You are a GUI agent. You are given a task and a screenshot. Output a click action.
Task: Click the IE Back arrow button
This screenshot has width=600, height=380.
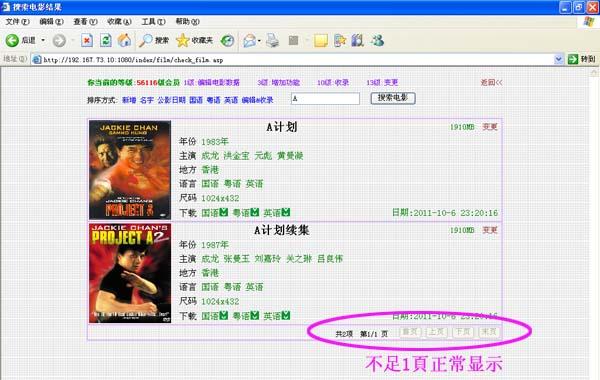pyautogui.click(x=12, y=40)
